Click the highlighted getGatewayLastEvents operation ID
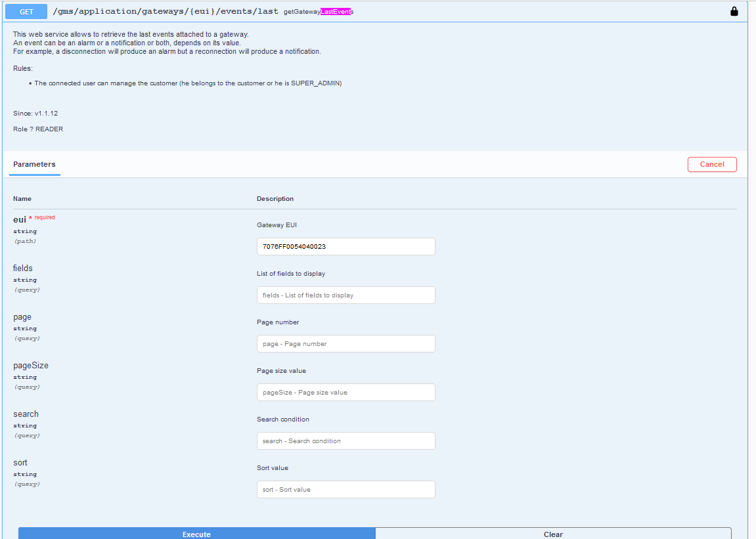The width and height of the screenshot is (756, 539). coord(319,12)
